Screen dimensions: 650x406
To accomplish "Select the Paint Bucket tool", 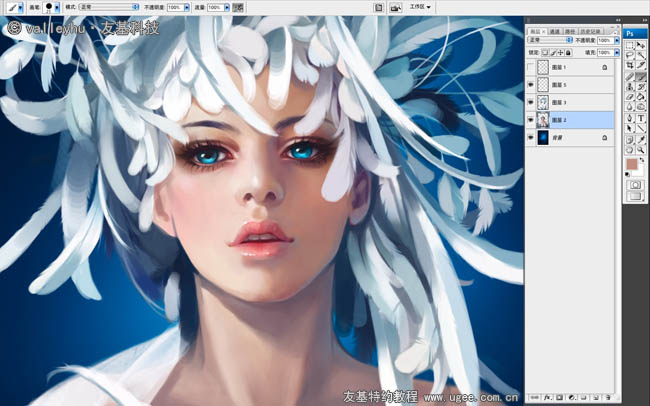I will click(x=641, y=96).
